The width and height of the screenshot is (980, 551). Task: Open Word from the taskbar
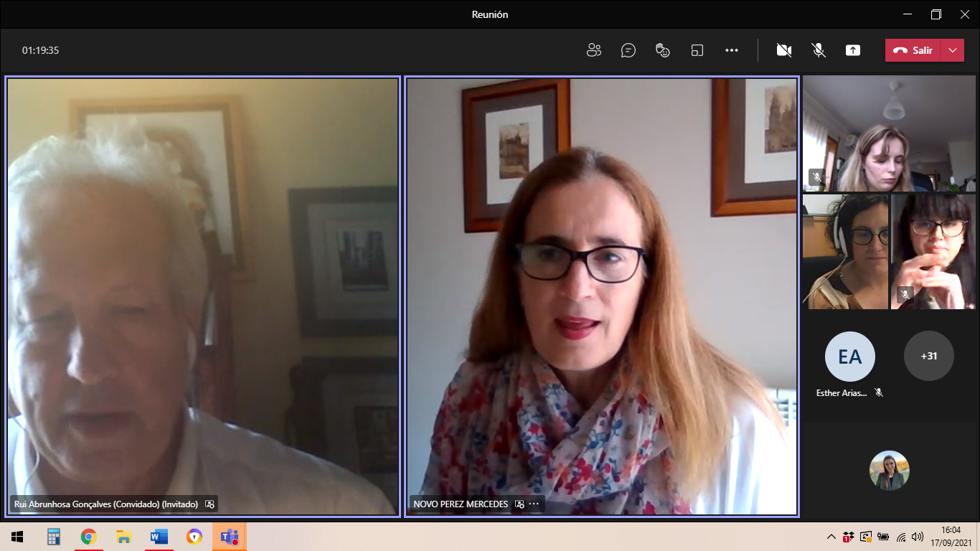[x=159, y=537]
